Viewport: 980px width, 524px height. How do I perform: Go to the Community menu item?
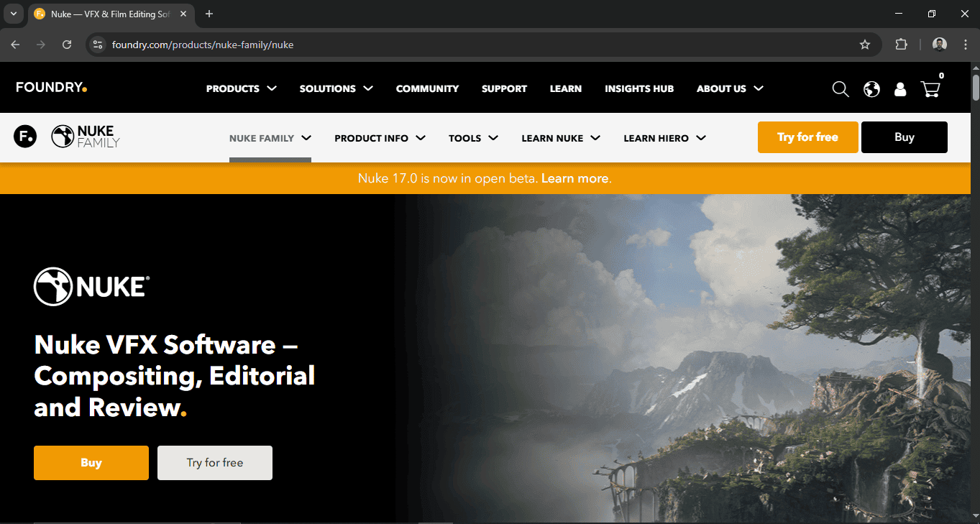[427, 88]
